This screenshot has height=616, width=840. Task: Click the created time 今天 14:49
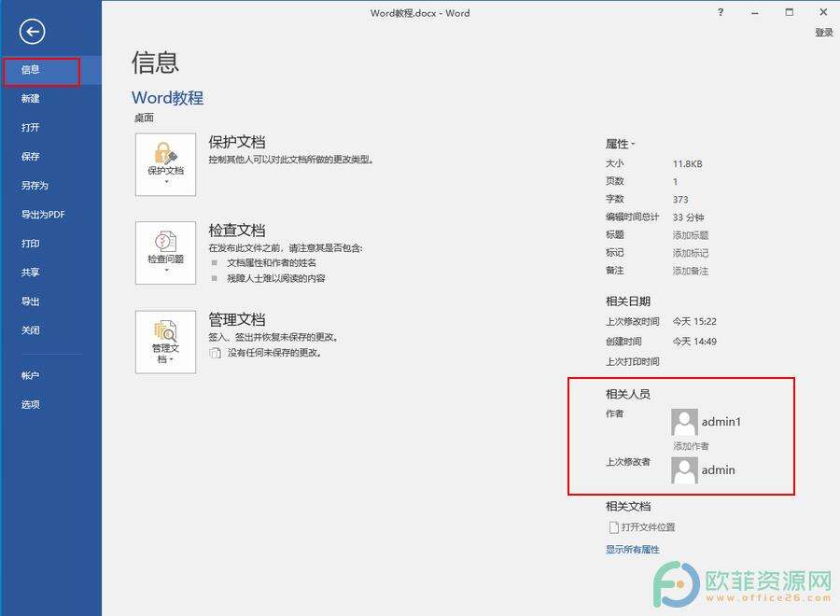pos(694,342)
